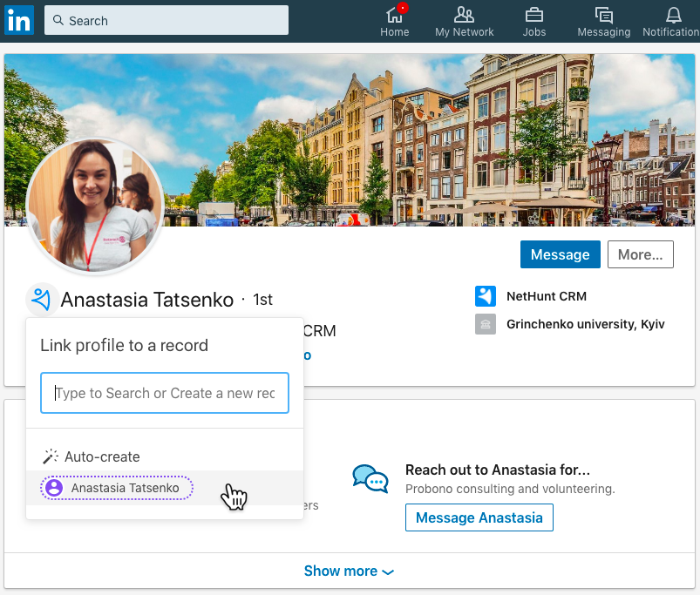Viewport: 700px width, 595px height.
Task: Click the Message Anastasia button
Action: [x=479, y=517]
